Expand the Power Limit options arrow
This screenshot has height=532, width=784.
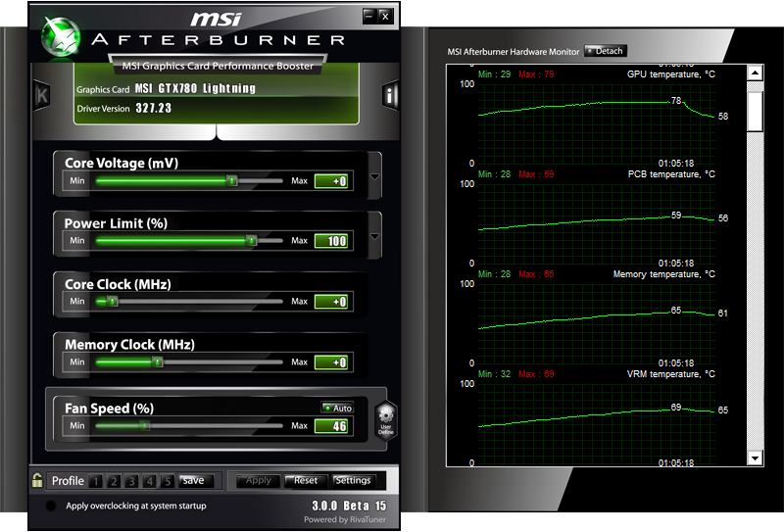(x=374, y=236)
